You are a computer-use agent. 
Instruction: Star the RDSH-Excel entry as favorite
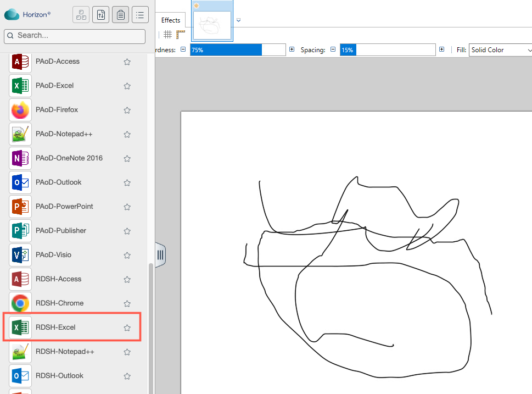(127, 328)
